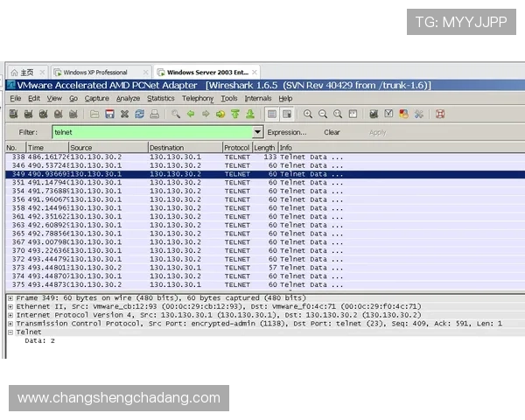This screenshot has width=525, height=420.
Task: Expand the Frame 349 details node
Action: point(10,297)
